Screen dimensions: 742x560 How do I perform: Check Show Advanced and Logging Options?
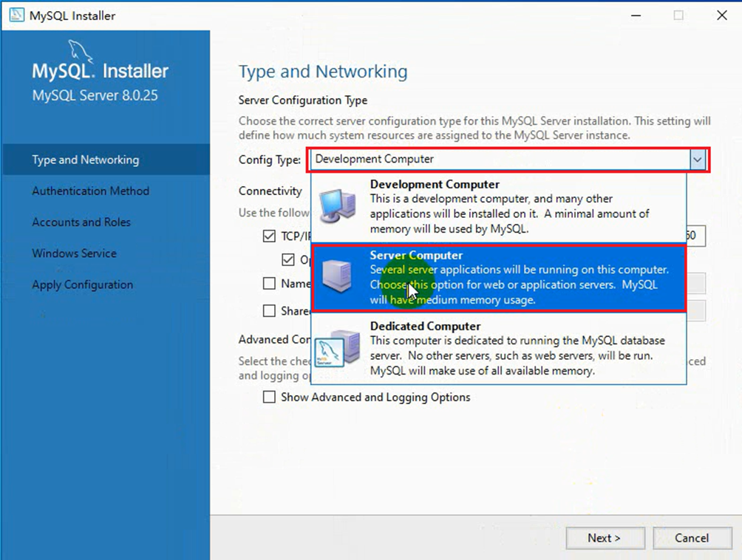269,396
